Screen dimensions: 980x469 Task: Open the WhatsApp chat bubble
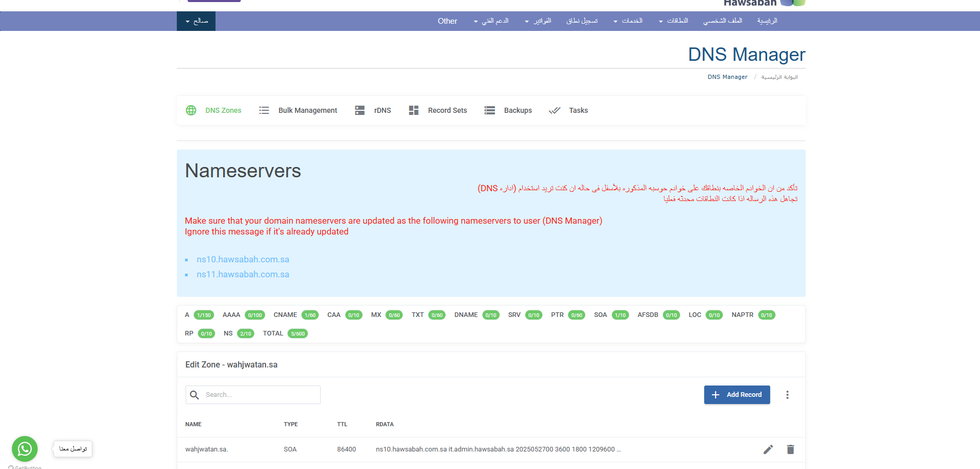pos(24,448)
